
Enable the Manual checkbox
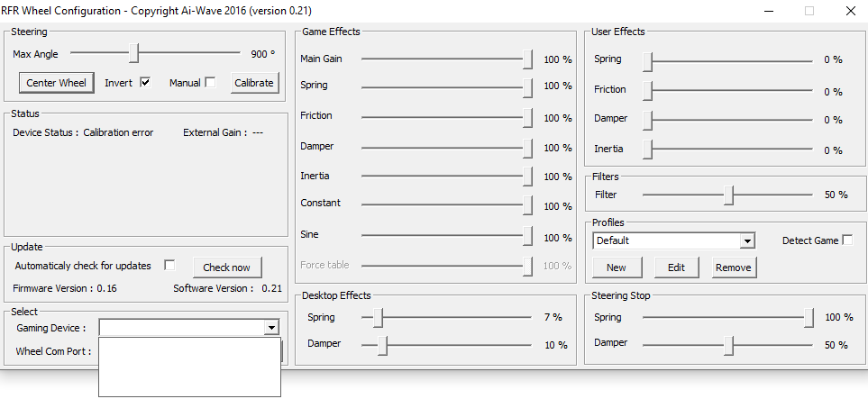[x=210, y=83]
